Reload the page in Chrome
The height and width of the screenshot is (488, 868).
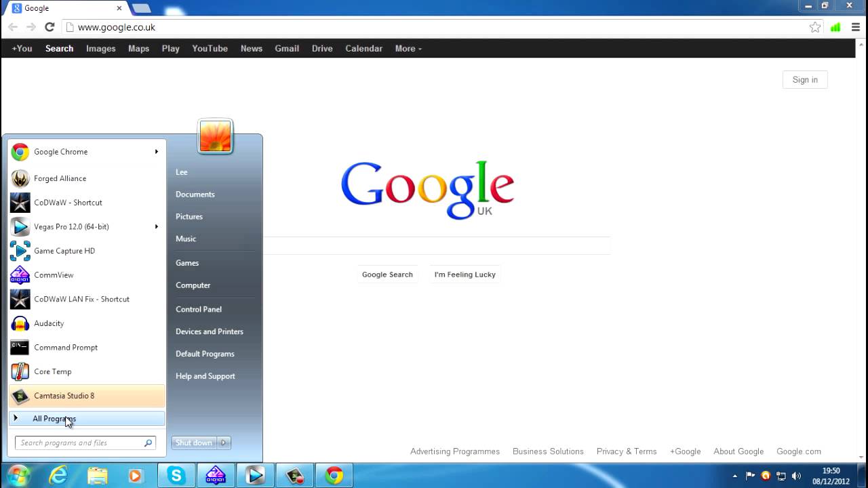point(50,27)
